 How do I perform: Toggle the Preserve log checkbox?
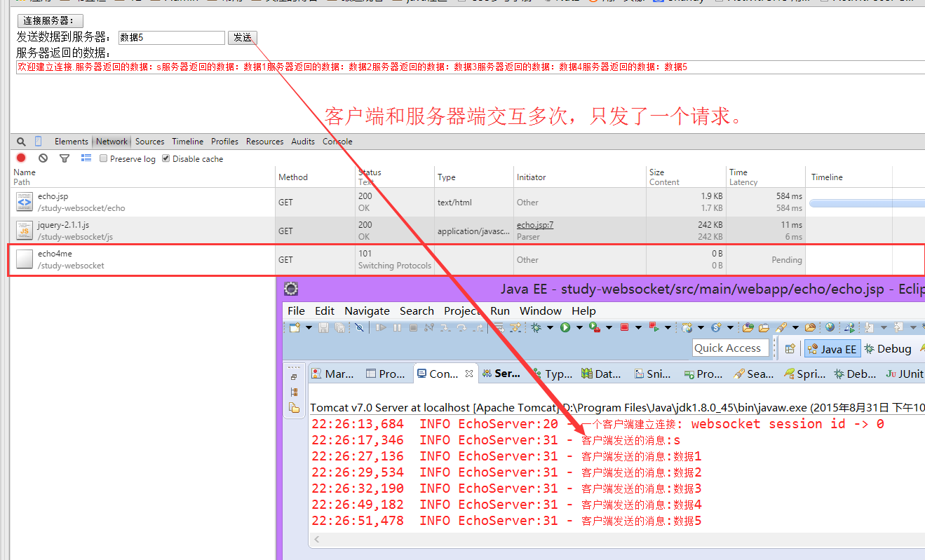pos(104,158)
